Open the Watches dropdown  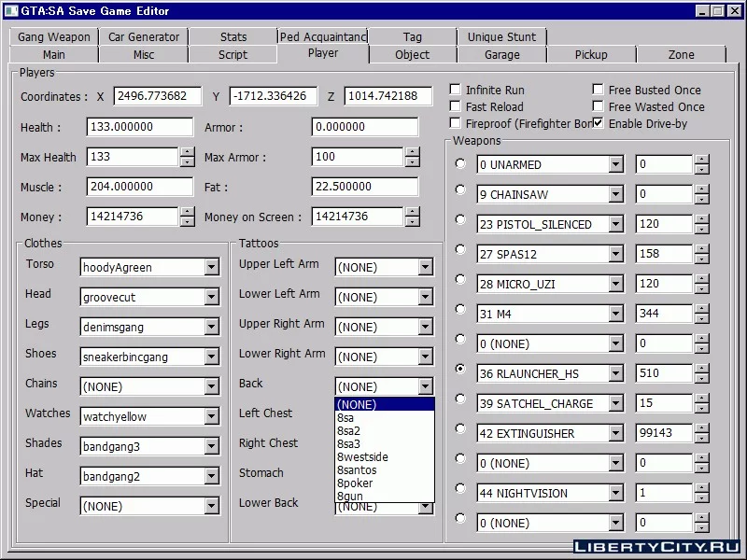pyautogui.click(x=212, y=416)
